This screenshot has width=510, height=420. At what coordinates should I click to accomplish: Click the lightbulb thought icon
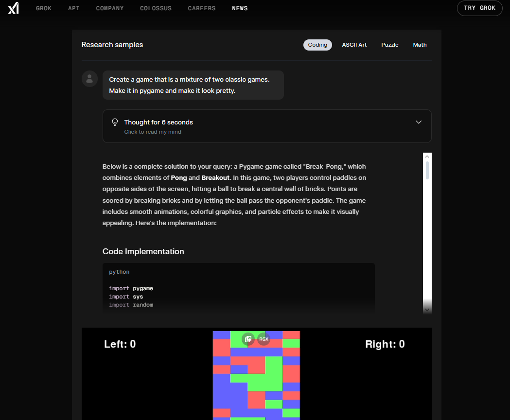pos(115,122)
